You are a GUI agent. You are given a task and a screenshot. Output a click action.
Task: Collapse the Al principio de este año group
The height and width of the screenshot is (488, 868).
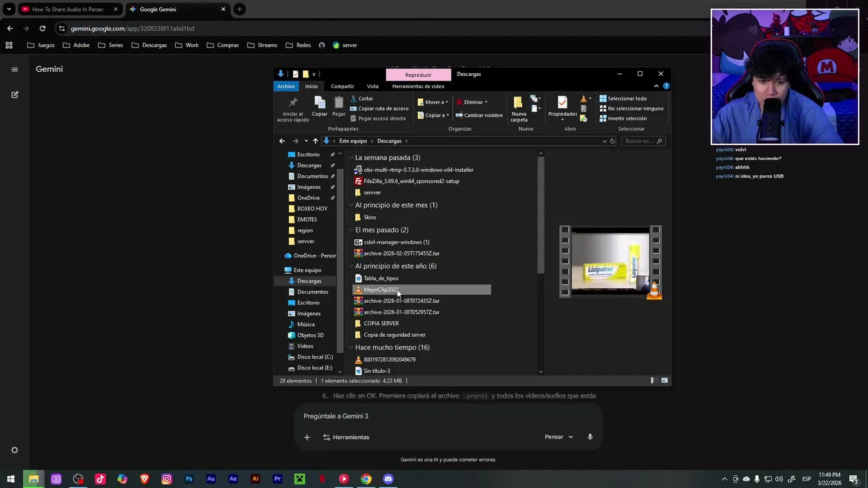pyautogui.click(x=351, y=266)
